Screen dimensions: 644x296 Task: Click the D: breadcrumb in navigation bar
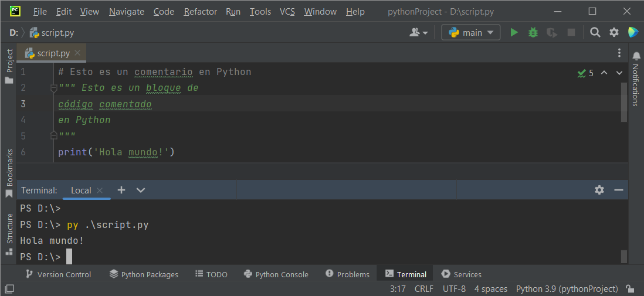(x=13, y=33)
